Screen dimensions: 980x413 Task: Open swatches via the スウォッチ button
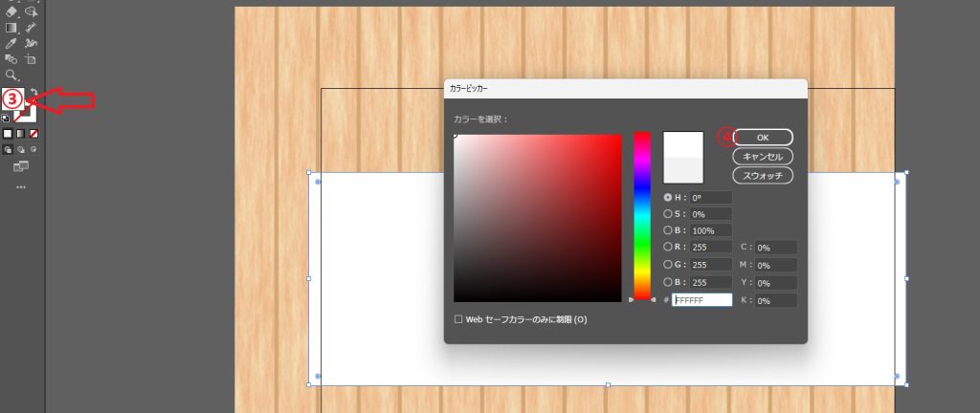(762, 175)
